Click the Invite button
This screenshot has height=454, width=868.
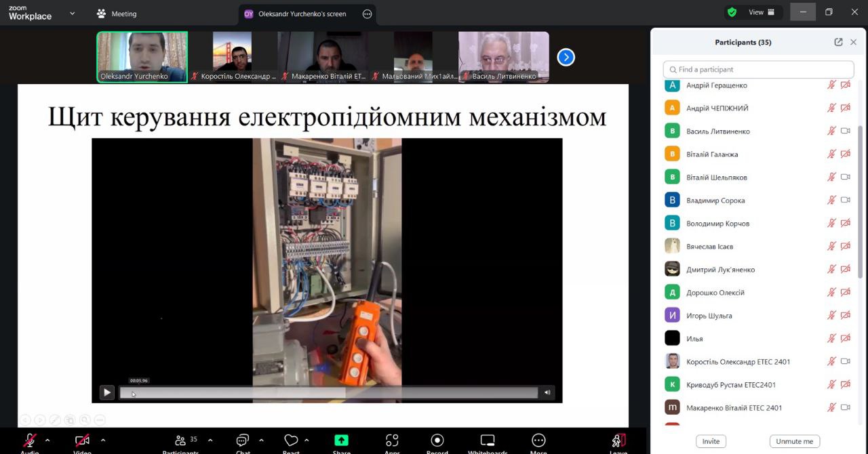click(x=711, y=441)
